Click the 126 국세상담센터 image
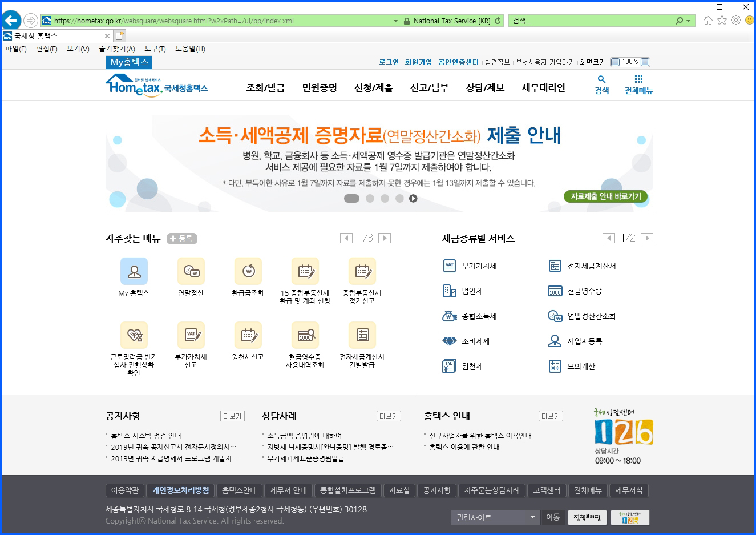Image resolution: width=756 pixels, height=535 pixels. coord(624,437)
